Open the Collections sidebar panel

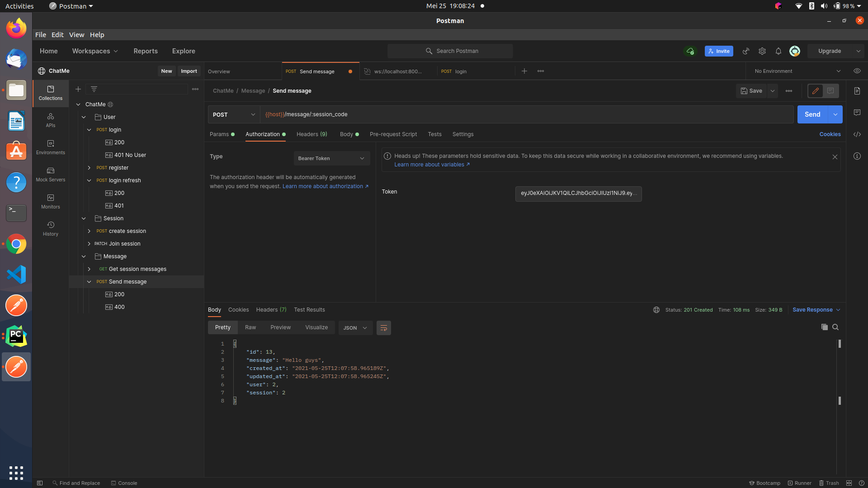point(51,93)
